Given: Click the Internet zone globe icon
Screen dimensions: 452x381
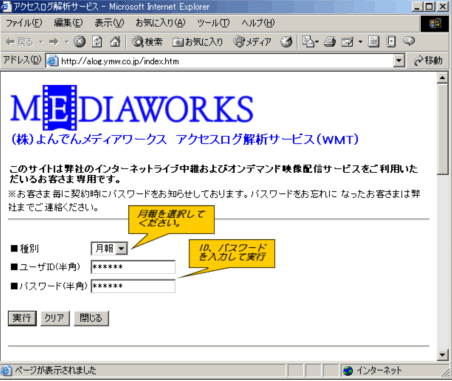Looking at the screenshot, I should click(x=348, y=371).
